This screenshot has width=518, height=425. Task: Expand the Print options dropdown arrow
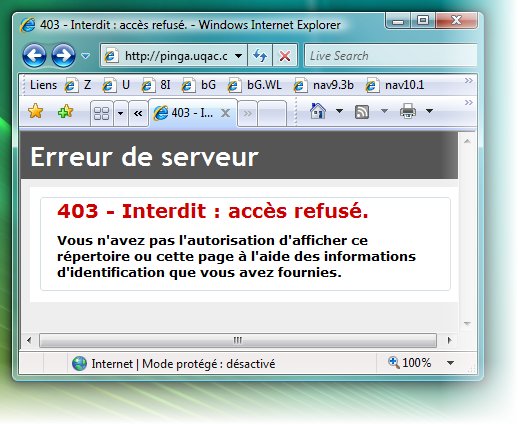tap(429, 111)
